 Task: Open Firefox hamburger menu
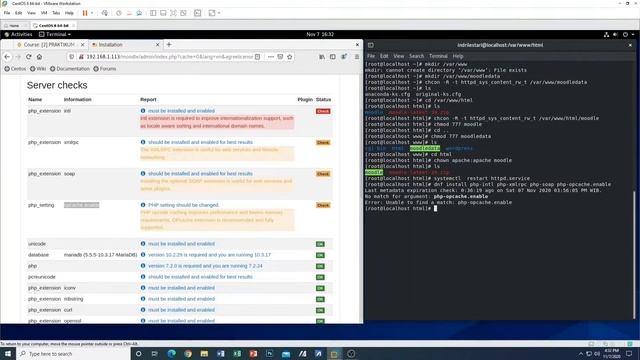(x=356, y=57)
